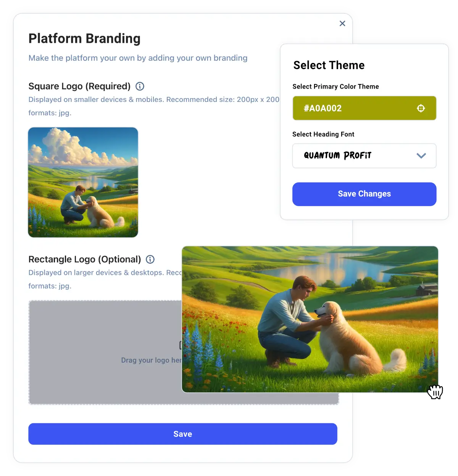
Task: Click the dragged rectangle landscape image
Action: [x=310, y=319]
